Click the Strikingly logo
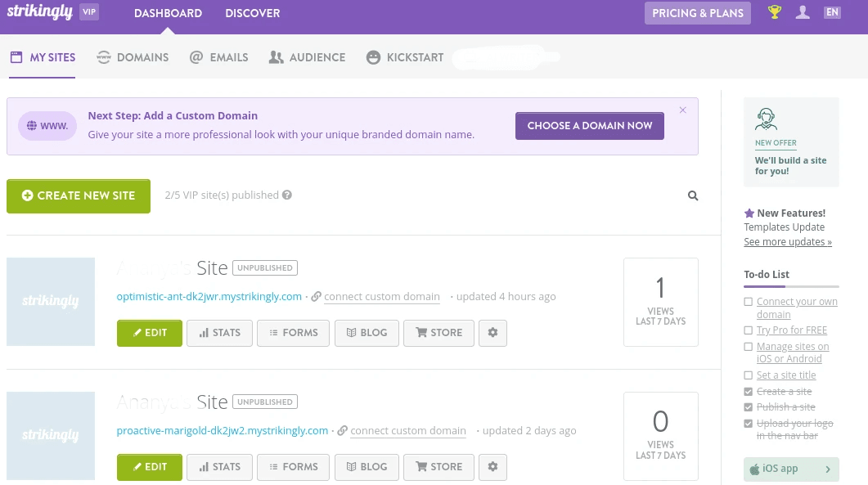 (x=39, y=12)
